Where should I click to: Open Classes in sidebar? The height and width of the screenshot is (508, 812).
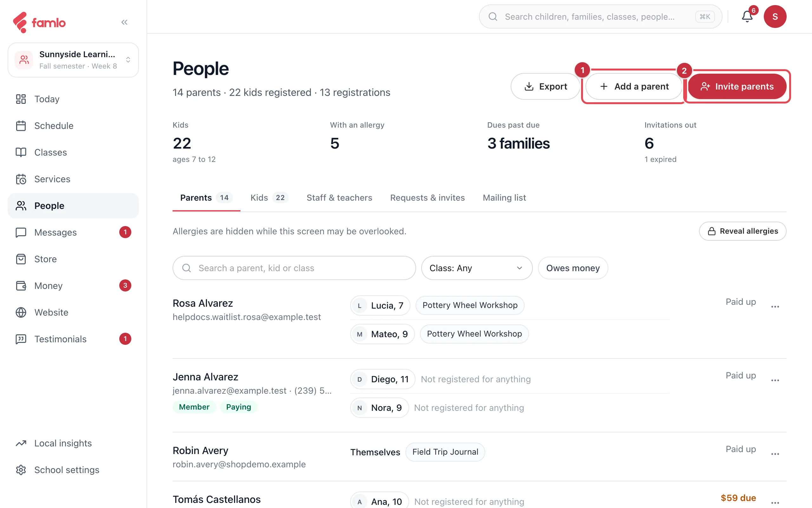point(73,152)
